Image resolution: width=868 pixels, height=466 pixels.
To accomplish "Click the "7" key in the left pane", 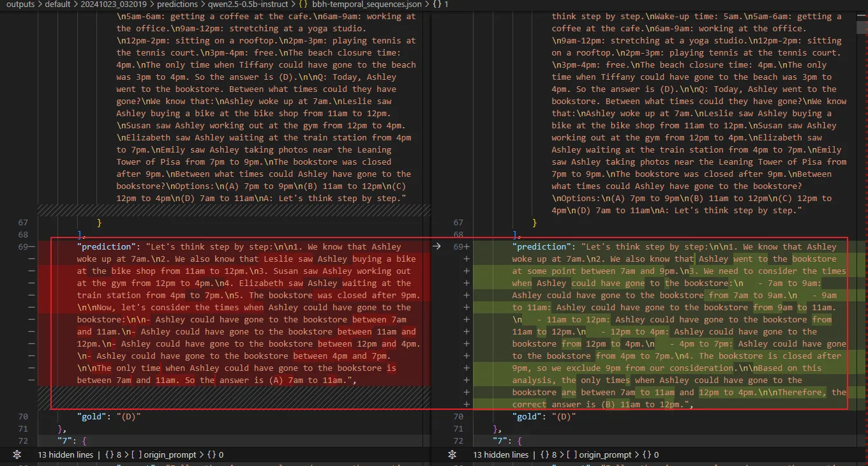I will (65, 440).
